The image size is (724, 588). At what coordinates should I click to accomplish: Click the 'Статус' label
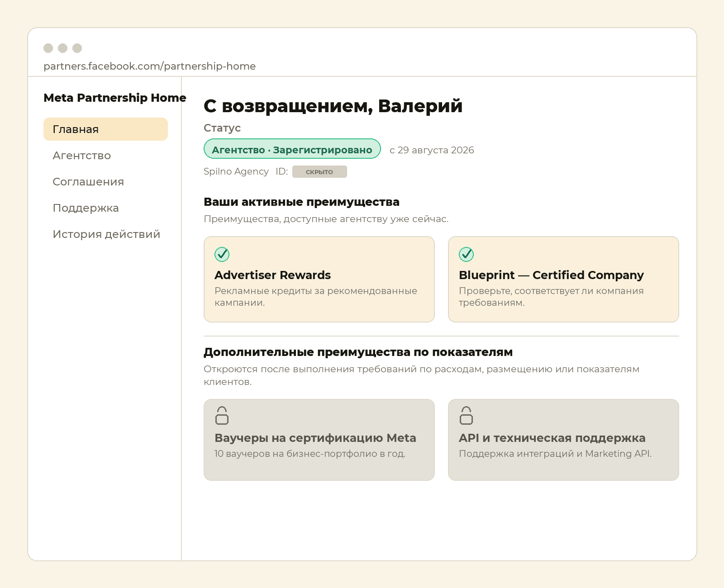point(222,128)
